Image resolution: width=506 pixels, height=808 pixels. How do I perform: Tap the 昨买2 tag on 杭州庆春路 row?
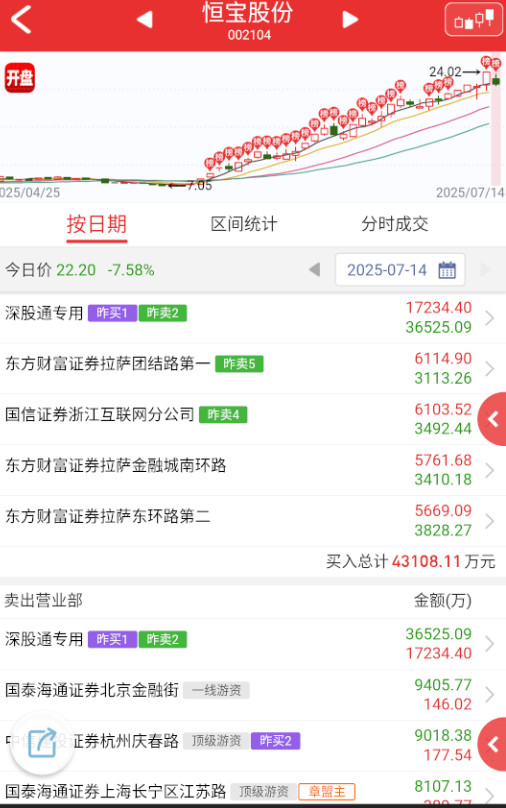click(276, 741)
